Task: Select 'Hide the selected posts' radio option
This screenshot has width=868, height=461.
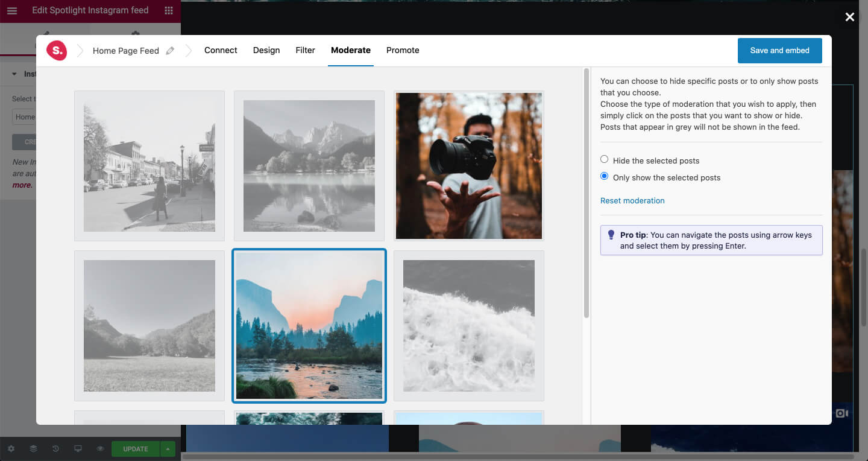Action: pos(605,160)
